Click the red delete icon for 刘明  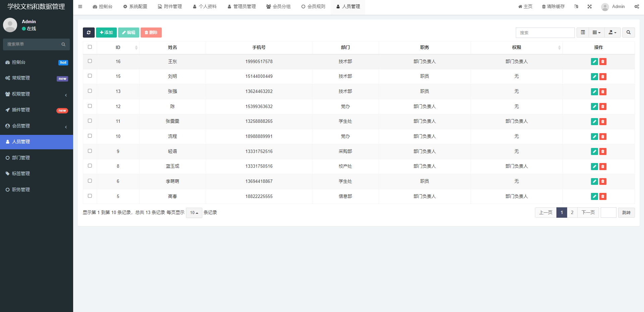coord(603,77)
